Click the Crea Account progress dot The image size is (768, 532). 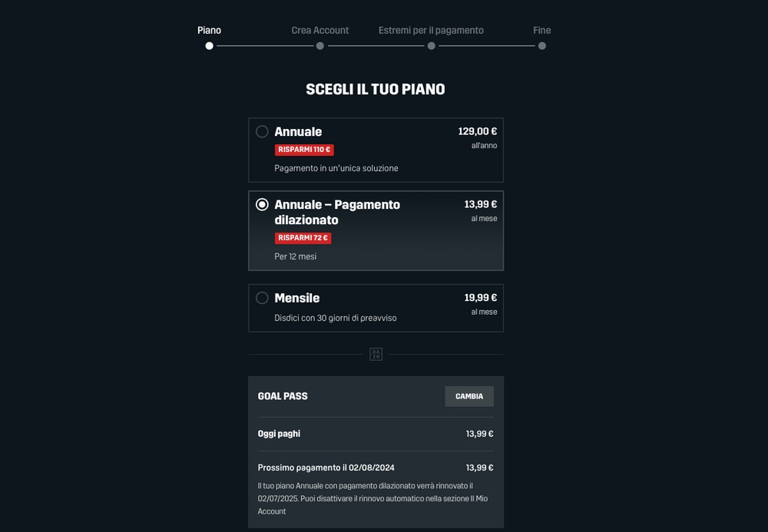point(320,46)
